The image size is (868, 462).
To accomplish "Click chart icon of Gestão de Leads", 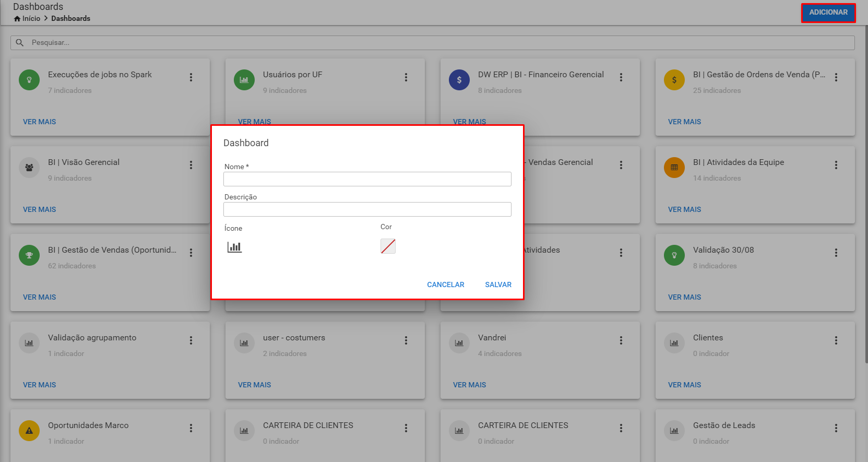I will pyautogui.click(x=674, y=431).
